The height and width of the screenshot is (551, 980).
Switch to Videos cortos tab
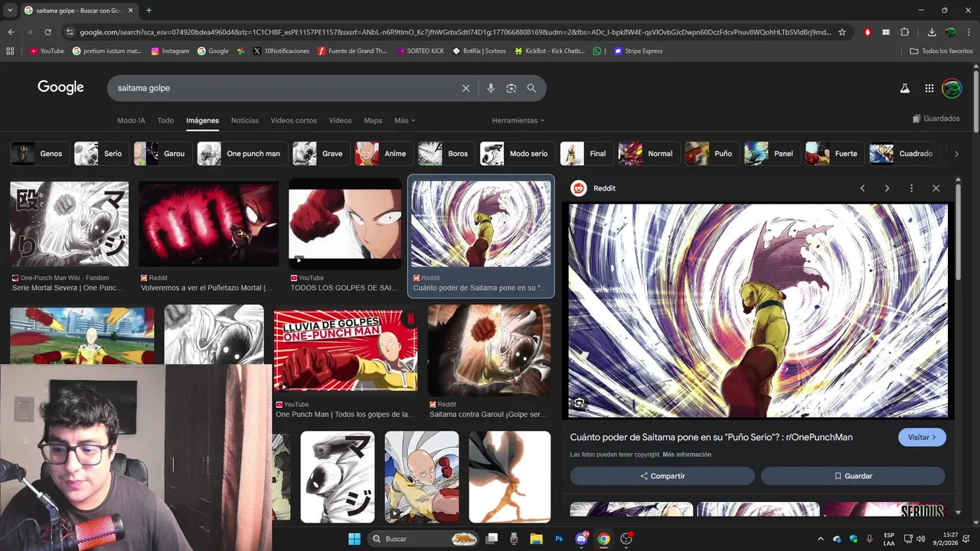(293, 120)
